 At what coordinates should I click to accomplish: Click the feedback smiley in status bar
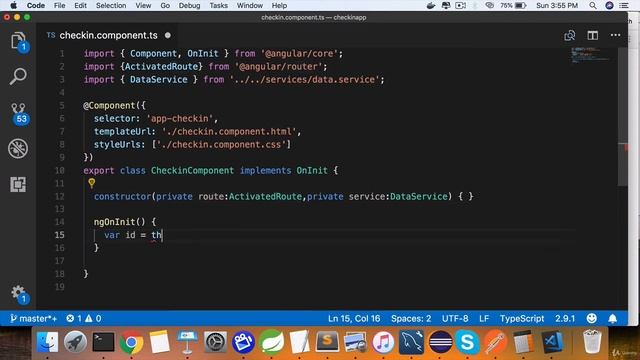pos(591,318)
